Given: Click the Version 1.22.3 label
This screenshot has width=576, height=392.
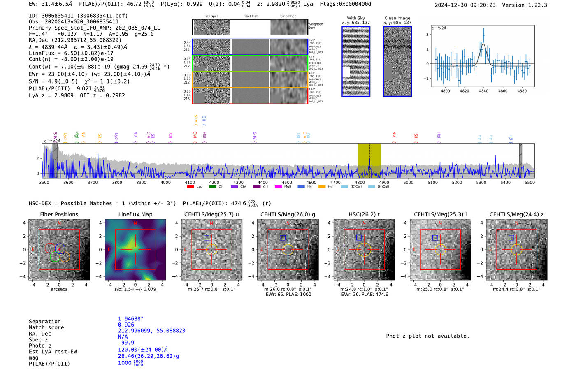Looking at the screenshot, I should [x=525, y=5].
